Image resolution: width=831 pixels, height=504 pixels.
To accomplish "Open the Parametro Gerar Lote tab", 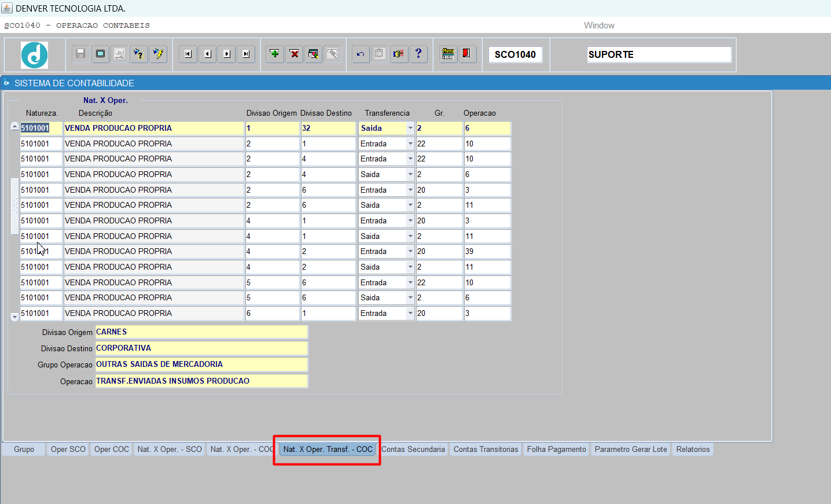I will [x=631, y=449].
